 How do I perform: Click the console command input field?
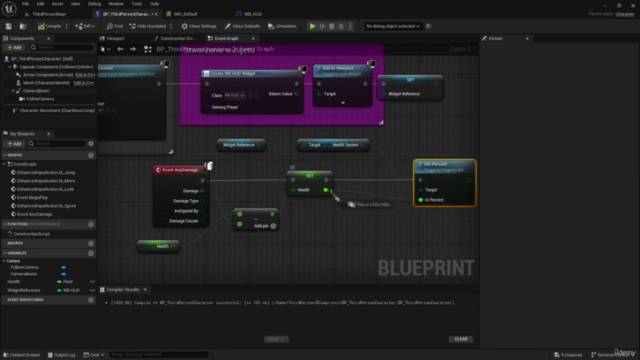click(x=159, y=355)
